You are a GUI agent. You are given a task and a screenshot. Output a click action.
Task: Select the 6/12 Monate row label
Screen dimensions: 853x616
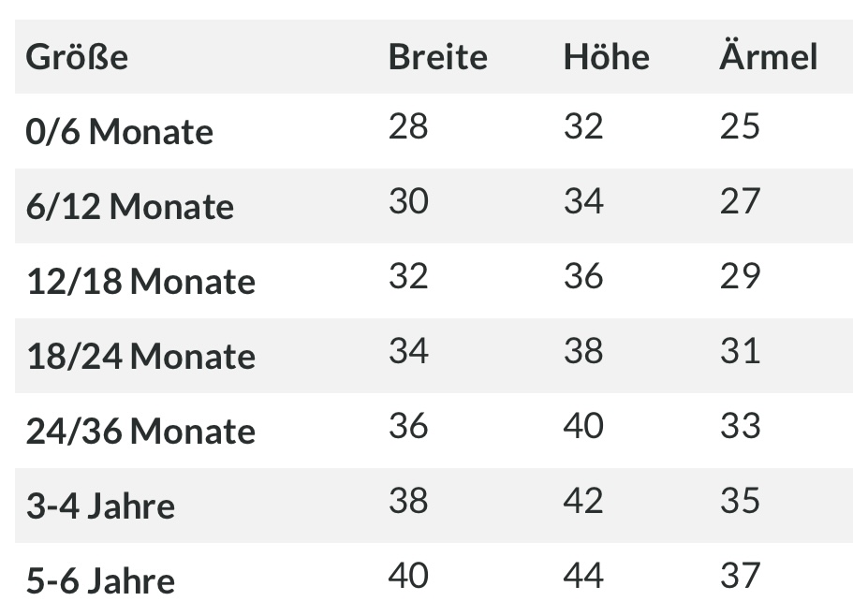pos(129,207)
